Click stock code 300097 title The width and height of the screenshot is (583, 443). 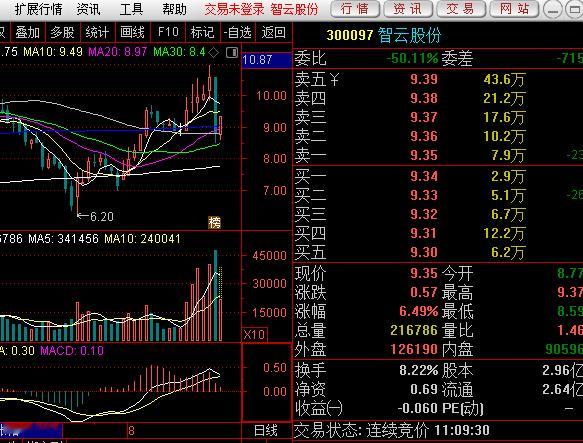[350, 35]
